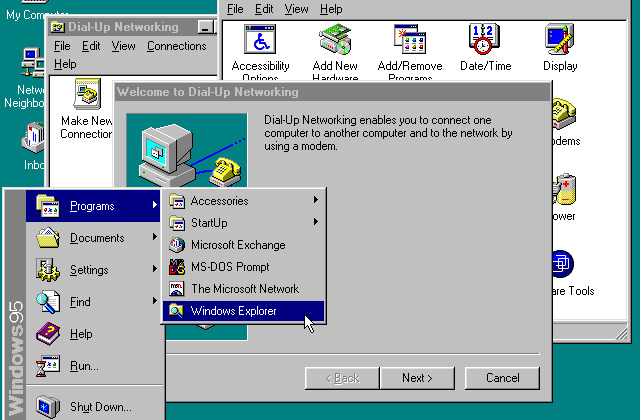640x420 pixels.
Task: Click the disabled Back button
Action: 342,378
